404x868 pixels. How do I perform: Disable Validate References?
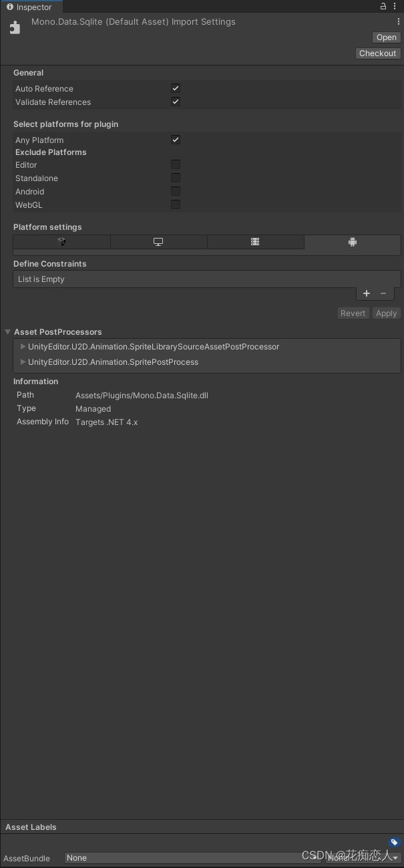coord(175,102)
